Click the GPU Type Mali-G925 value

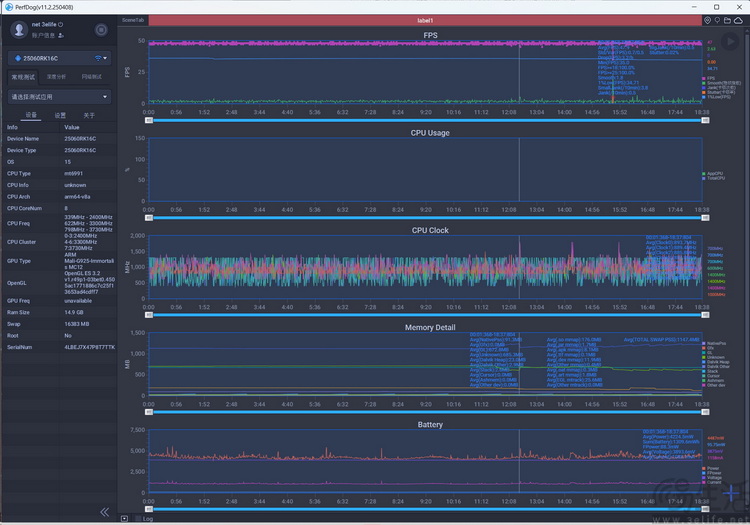[89, 261]
